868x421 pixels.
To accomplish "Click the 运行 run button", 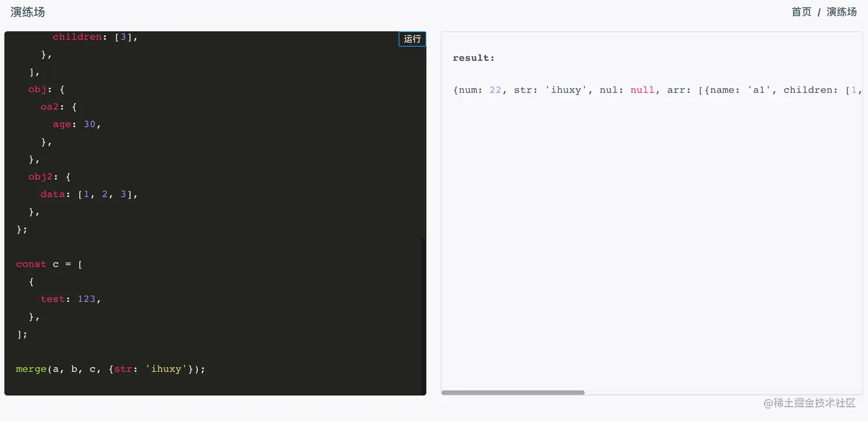I will coord(412,39).
